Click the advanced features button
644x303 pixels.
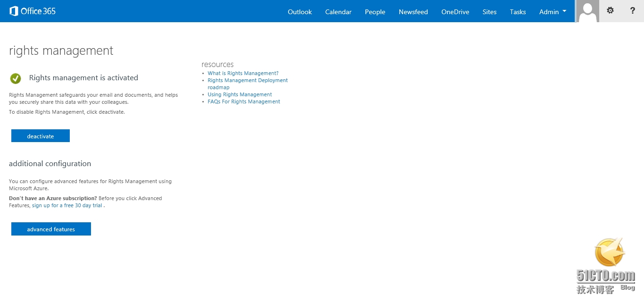tap(51, 229)
